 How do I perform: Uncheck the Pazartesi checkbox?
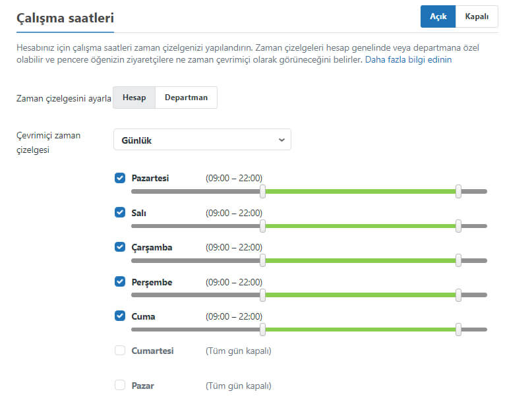pos(120,178)
